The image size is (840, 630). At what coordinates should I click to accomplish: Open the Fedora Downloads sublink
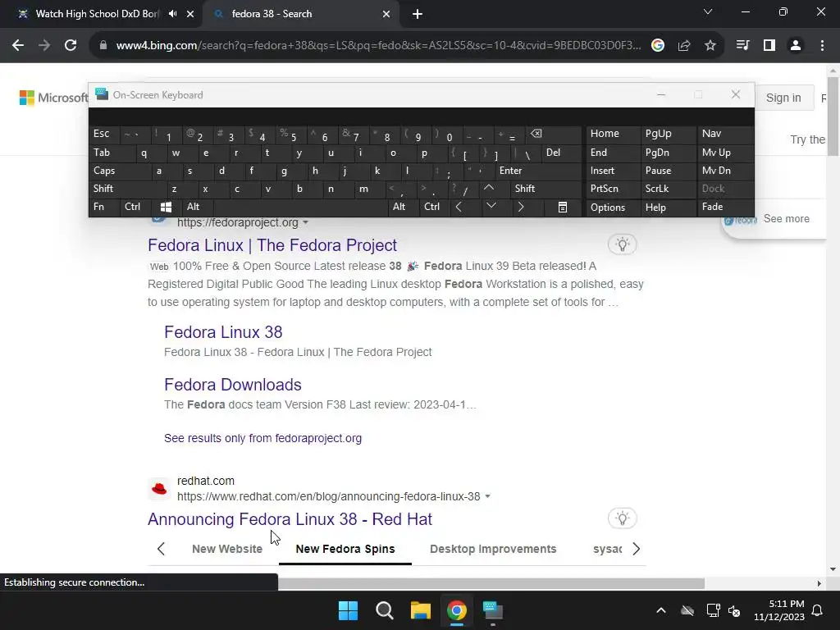pos(232,385)
